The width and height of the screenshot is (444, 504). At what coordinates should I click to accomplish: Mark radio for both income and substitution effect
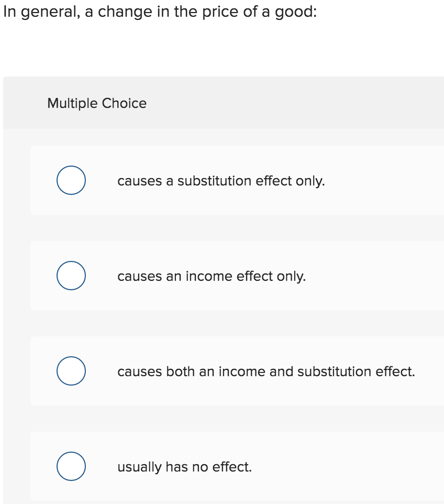(x=71, y=371)
